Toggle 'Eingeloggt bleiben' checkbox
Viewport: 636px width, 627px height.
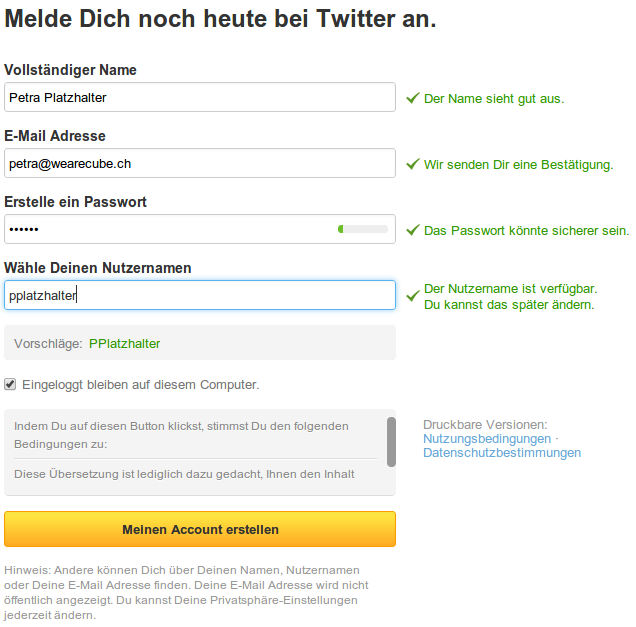[10, 383]
